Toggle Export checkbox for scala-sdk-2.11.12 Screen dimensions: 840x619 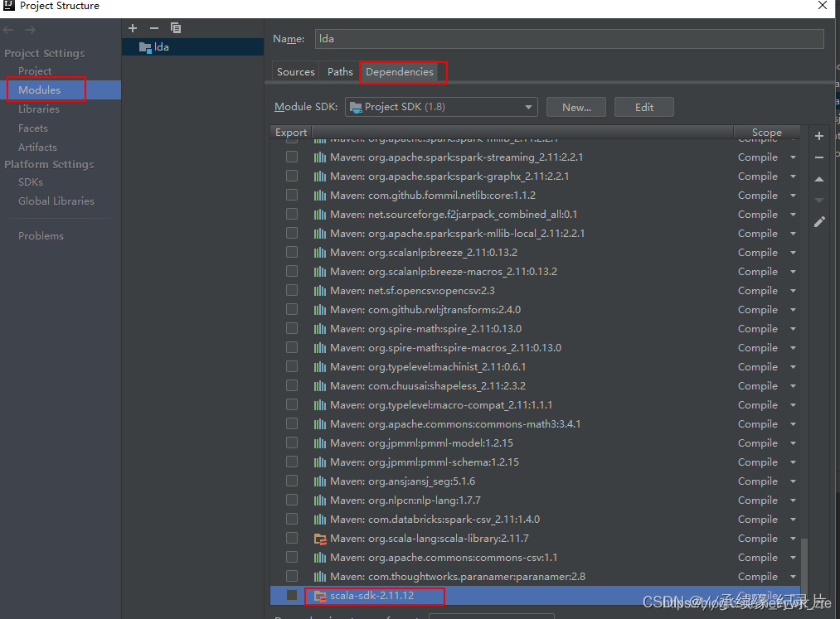click(292, 595)
